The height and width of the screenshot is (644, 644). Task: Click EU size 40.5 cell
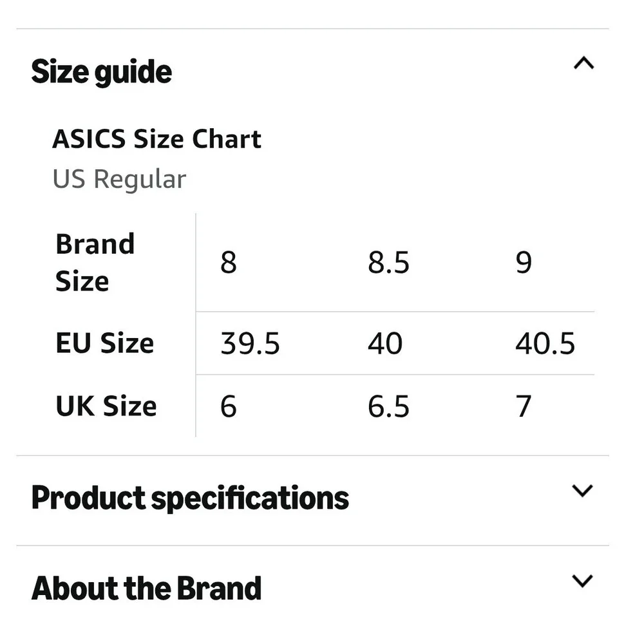click(545, 343)
